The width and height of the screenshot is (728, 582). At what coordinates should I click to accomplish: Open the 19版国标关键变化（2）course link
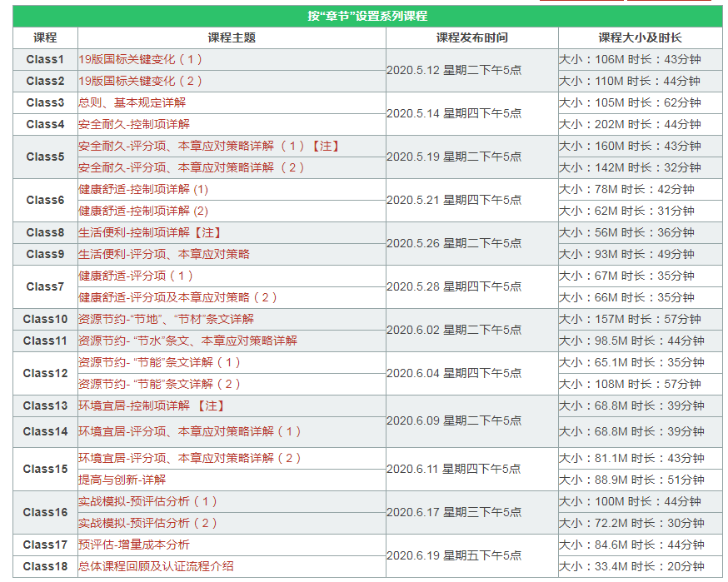tap(140, 81)
